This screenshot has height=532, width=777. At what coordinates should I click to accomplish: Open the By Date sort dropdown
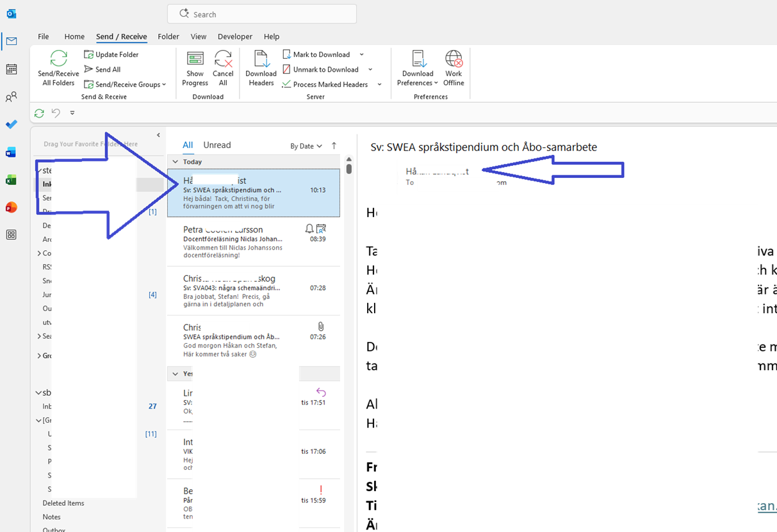(306, 146)
